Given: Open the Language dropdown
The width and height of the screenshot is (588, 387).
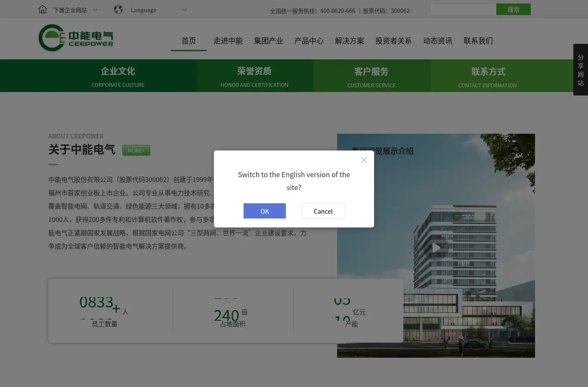Looking at the screenshot, I should (158, 10).
